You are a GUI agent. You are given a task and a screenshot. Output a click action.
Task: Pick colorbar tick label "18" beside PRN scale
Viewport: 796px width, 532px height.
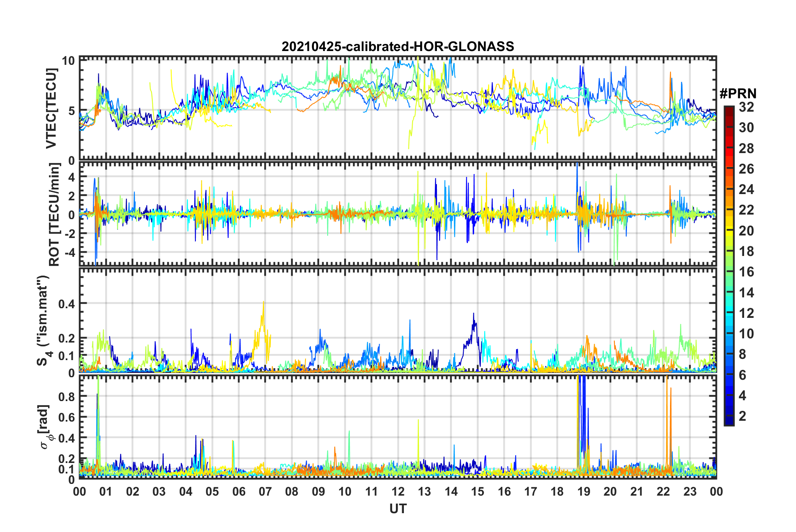[746, 251]
